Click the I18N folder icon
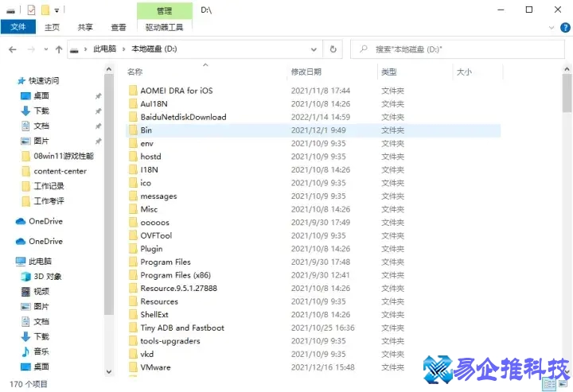Screen dimensions: 573x392 tap(133, 169)
